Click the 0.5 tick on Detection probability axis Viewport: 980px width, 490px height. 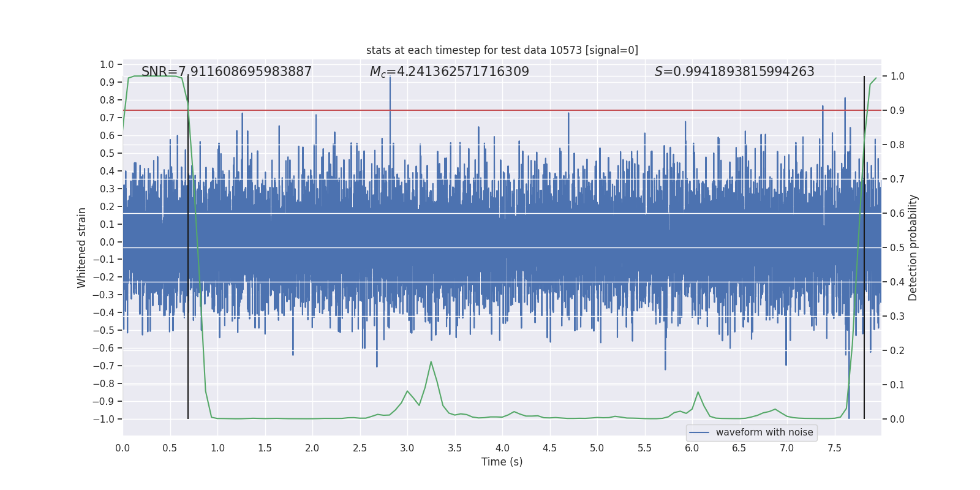pos(897,248)
